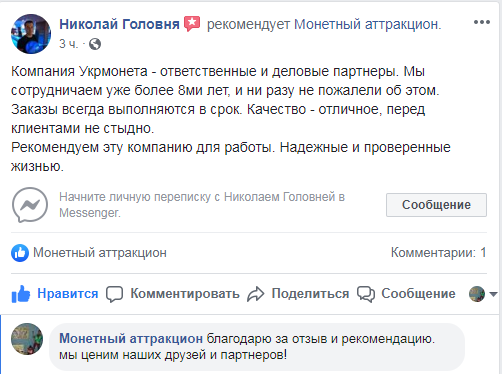Expand the dropdown arrow next to page avatar

click(x=494, y=294)
